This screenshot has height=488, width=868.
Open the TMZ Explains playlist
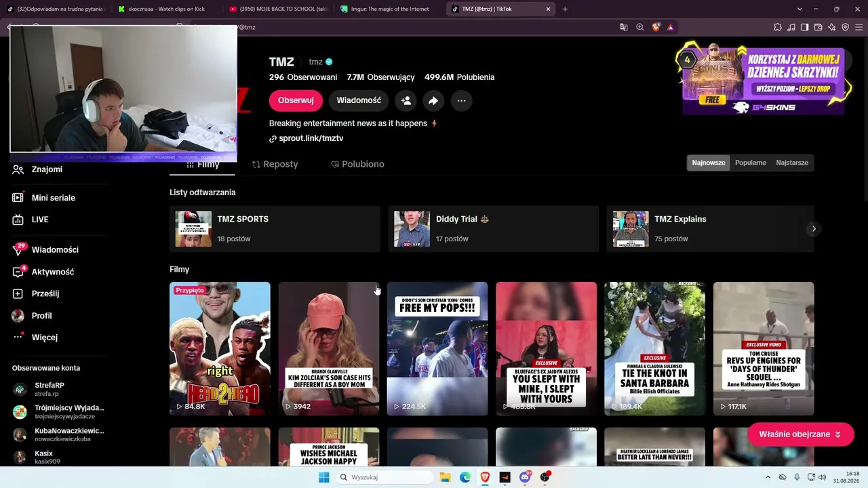710,229
